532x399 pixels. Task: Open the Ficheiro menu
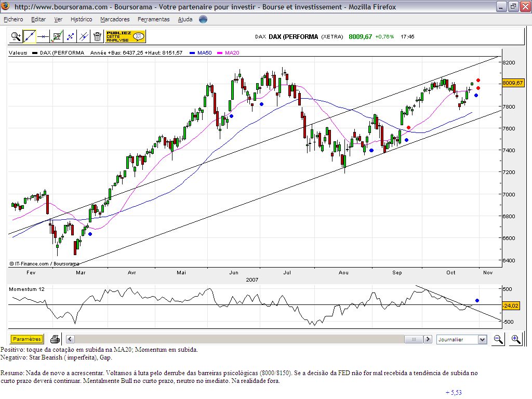(x=14, y=19)
